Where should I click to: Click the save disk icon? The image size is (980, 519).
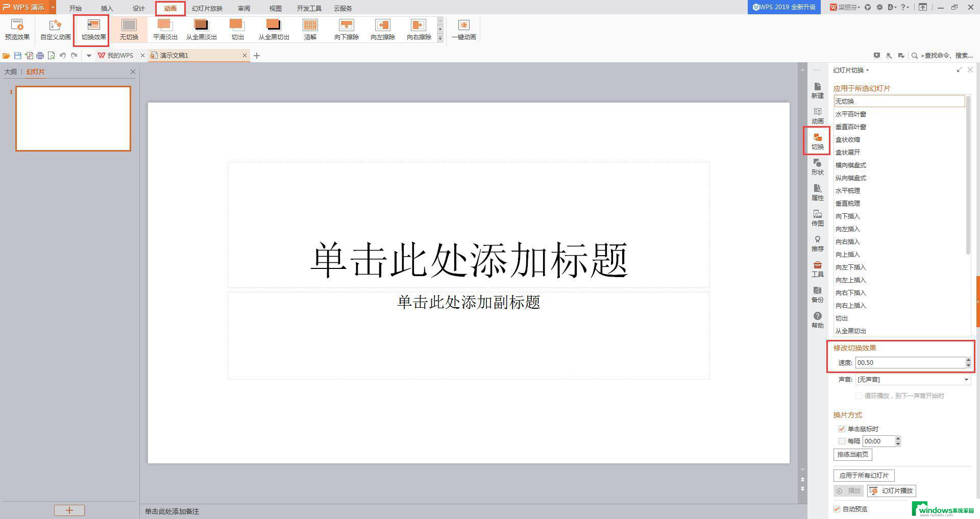pos(18,56)
